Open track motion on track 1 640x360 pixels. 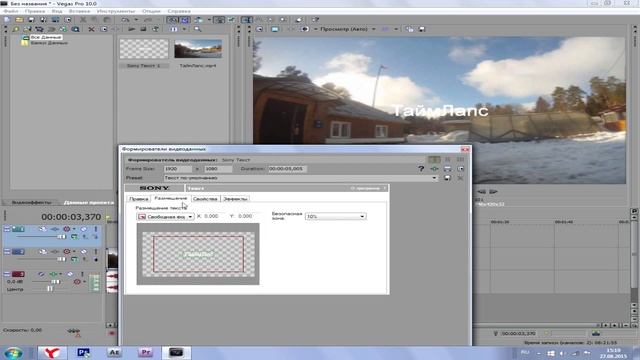(42, 229)
